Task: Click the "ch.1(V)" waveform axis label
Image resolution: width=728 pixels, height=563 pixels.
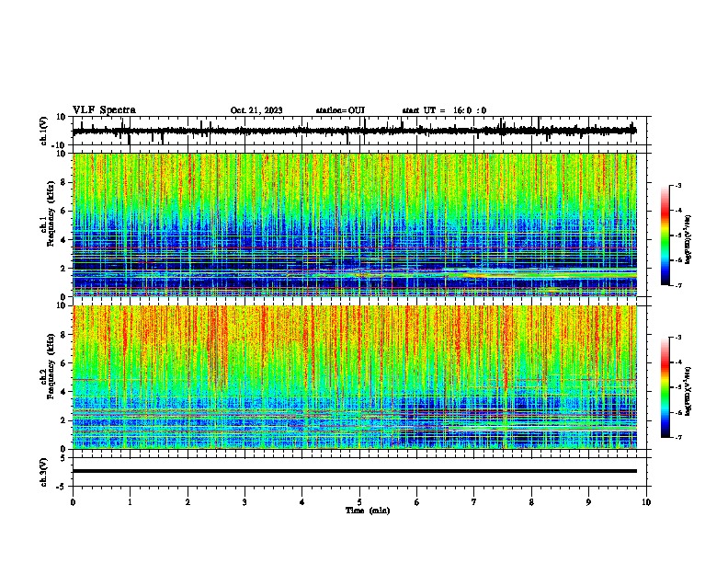Action: [x=44, y=131]
